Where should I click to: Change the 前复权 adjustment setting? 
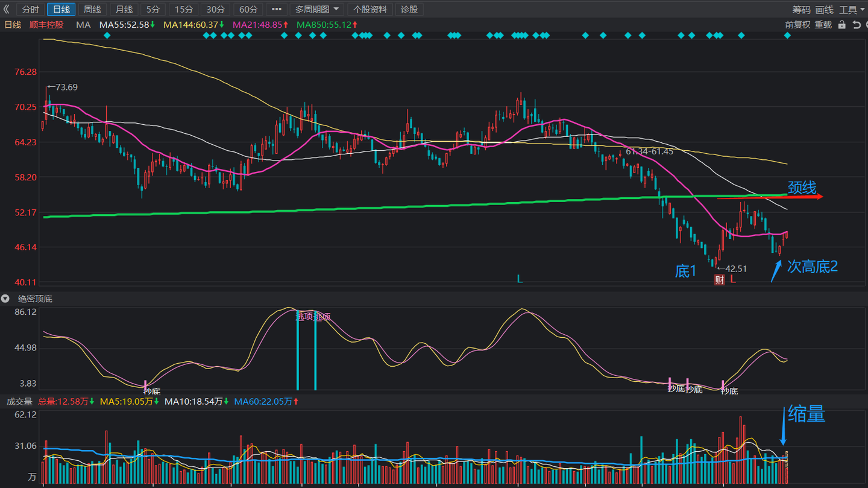tap(797, 25)
